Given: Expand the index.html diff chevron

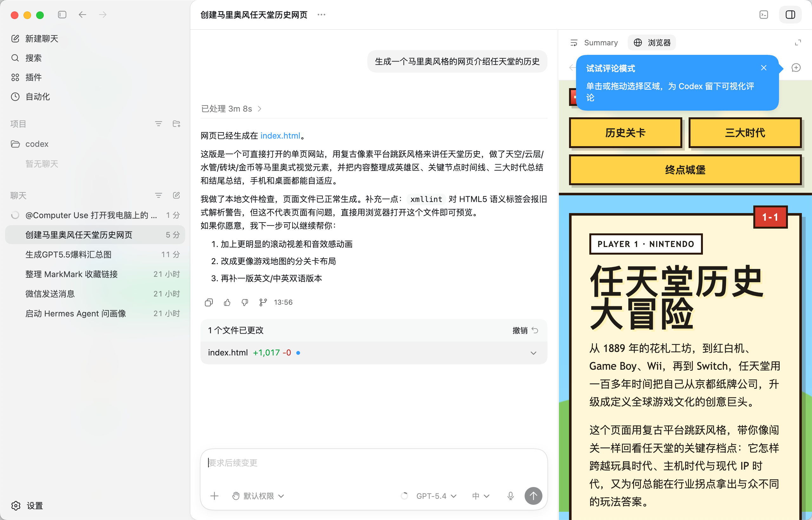Looking at the screenshot, I should [533, 353].
